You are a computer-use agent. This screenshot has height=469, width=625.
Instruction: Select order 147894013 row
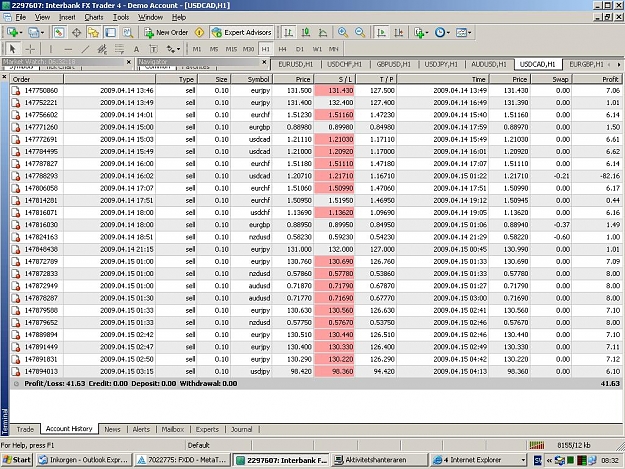[316, 371]
